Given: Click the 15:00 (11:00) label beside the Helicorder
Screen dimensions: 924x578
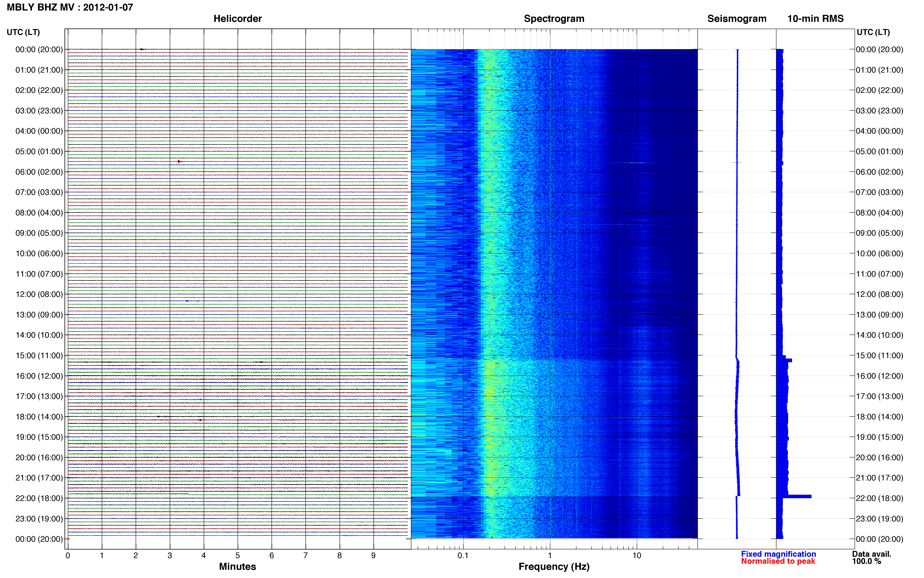Looking at the screenshot, I should [39, 355].
